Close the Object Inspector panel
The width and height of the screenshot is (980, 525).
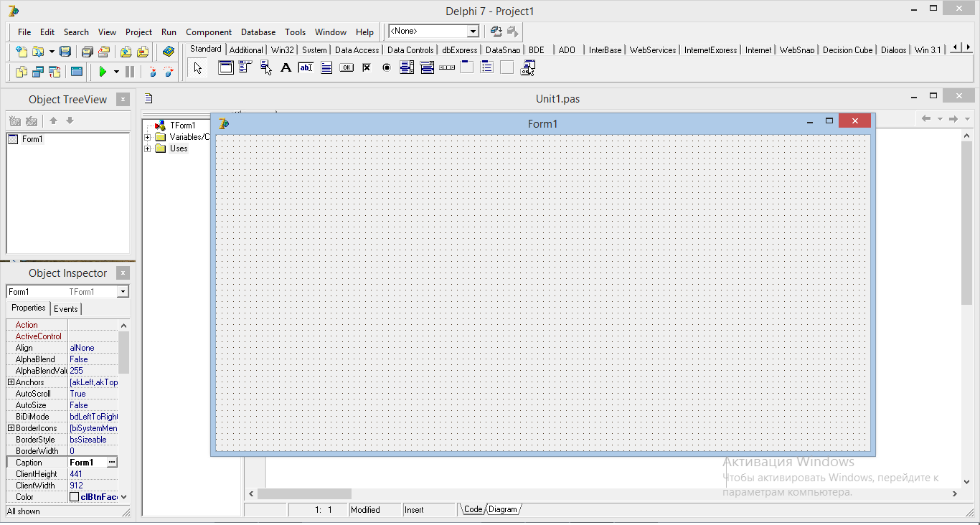tap(123, 273)
